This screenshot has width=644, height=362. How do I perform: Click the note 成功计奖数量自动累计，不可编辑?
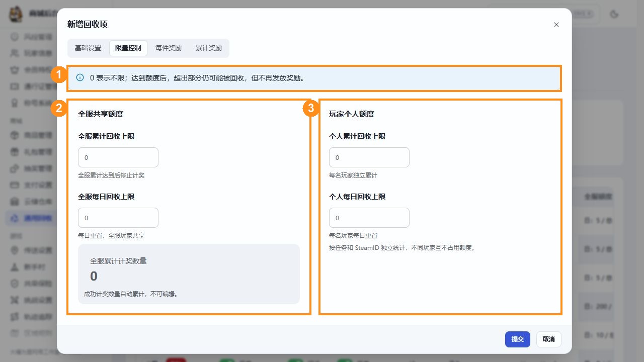click(x=131, y=294)
